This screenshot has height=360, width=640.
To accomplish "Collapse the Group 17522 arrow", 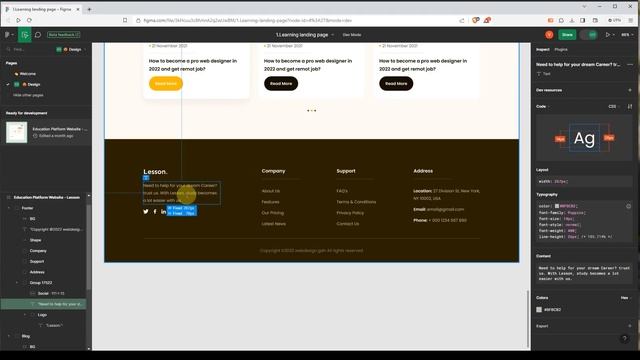I will click(x=17, y=282).
